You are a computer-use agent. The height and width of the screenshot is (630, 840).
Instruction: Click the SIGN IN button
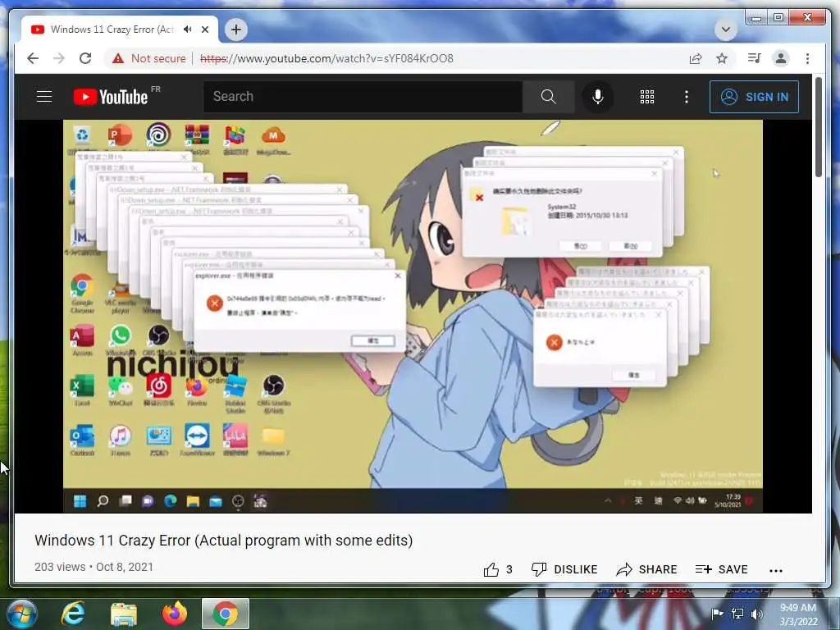754,97
